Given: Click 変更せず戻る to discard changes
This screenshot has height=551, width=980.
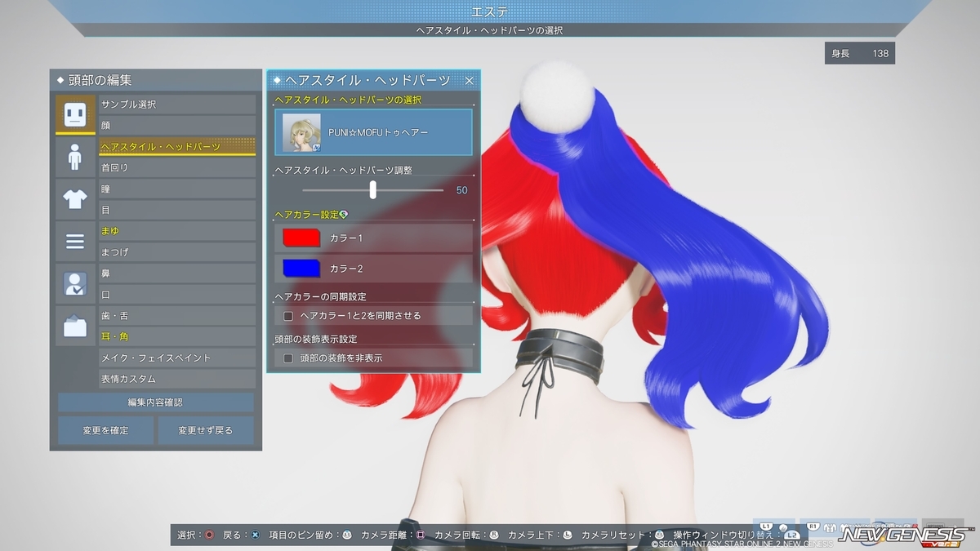Looking at the screenshot, I should tap(206, 430).
